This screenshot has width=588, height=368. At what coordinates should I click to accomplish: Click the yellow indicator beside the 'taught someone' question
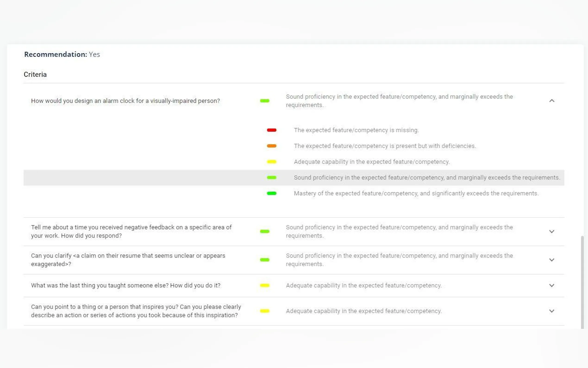coord(264,286)
